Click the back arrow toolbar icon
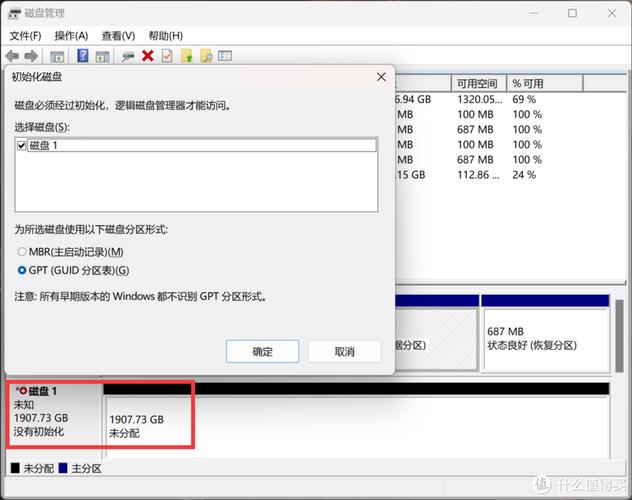 pyautogui.click(x=12, y=56)
